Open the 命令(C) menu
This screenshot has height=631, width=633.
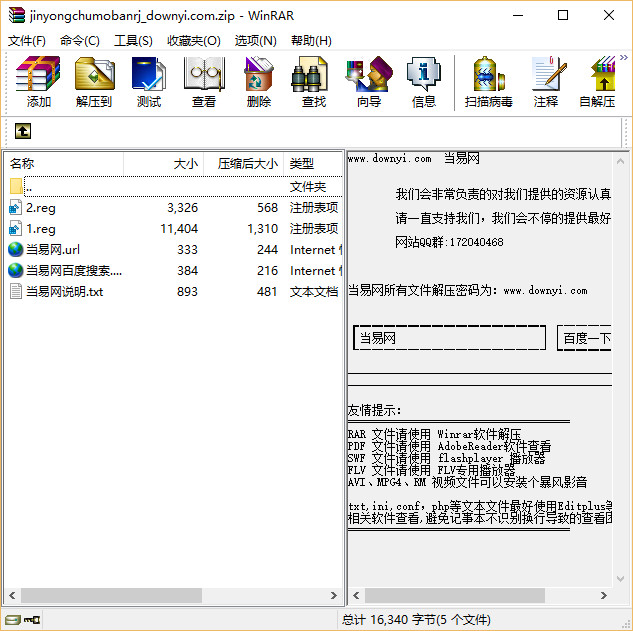point(80,41)
